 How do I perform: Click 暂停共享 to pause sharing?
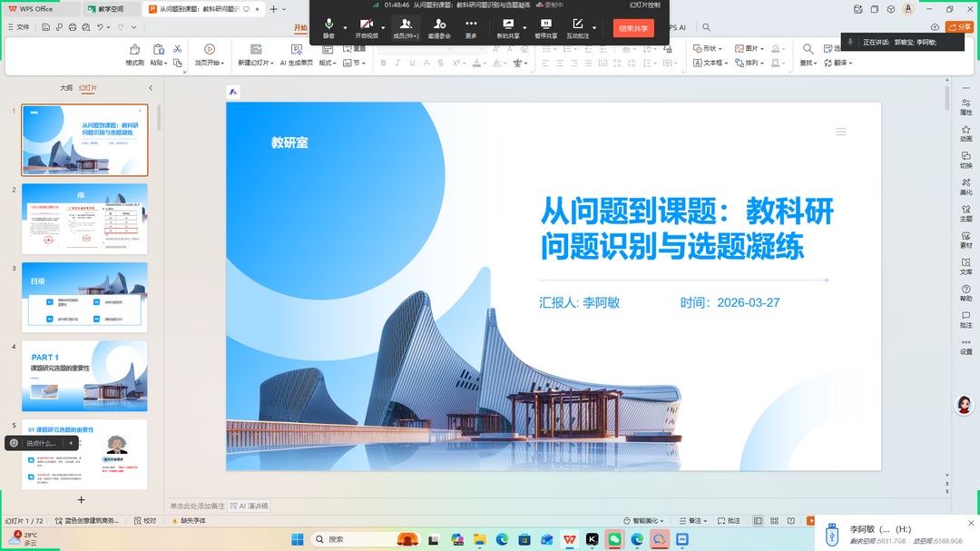(546, 27)
